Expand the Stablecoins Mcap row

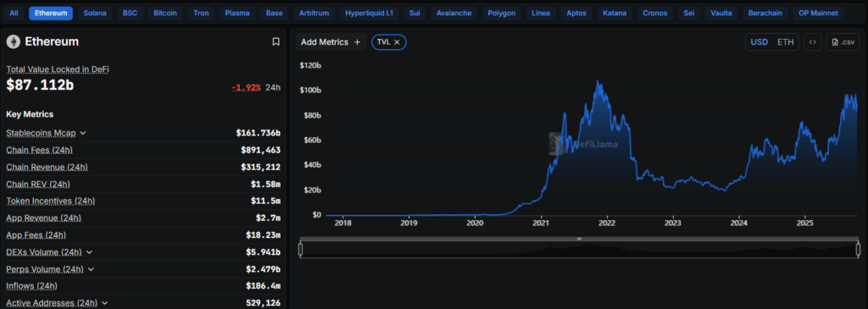pyautogui.click(x=83, y=133)
